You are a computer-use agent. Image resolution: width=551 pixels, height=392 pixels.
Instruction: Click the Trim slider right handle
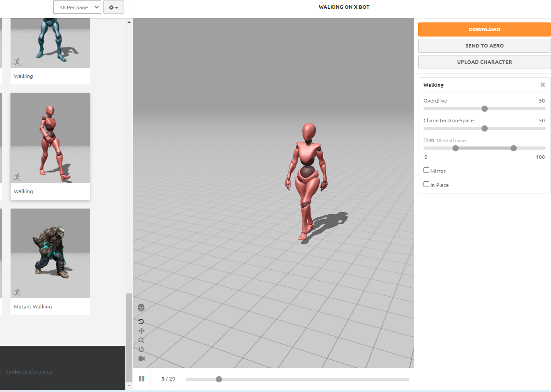[x=514, y=148]
